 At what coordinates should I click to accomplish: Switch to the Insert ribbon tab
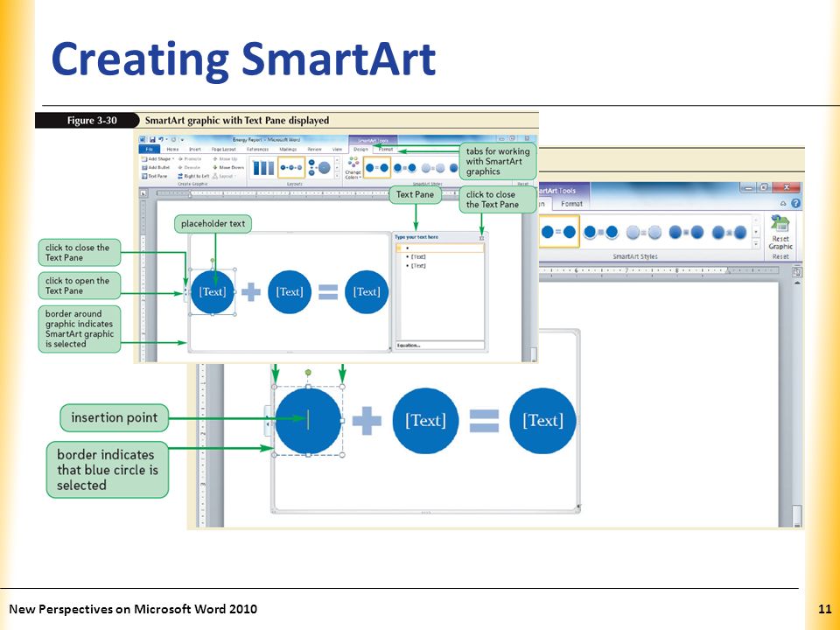pyautogui.click(x=195, y=150)
